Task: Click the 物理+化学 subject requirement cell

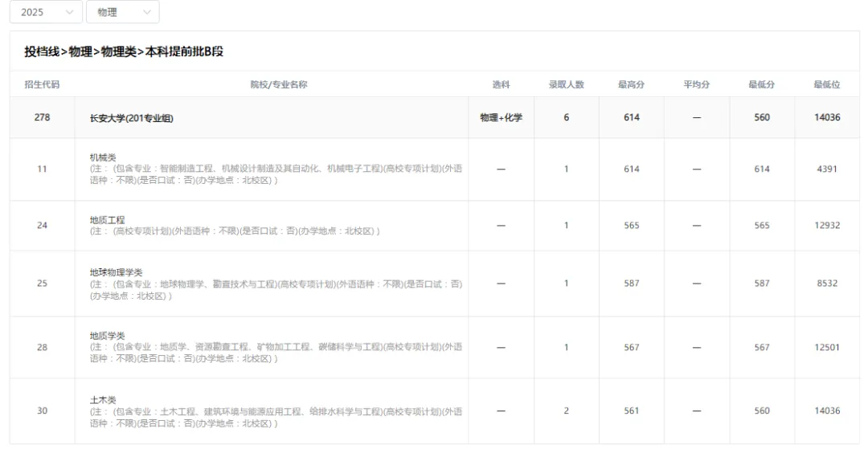Action: [x=501, y=117]
